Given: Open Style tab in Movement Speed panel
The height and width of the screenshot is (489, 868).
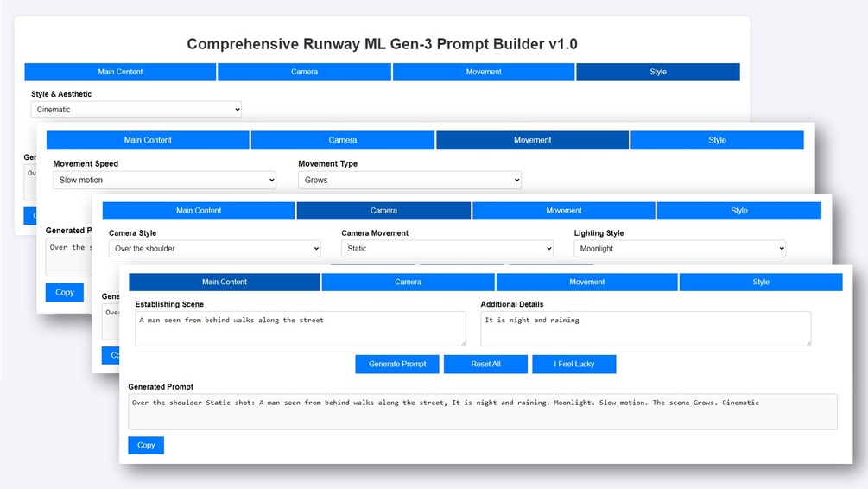Looking at the screenshot, I should click(717, 140).
